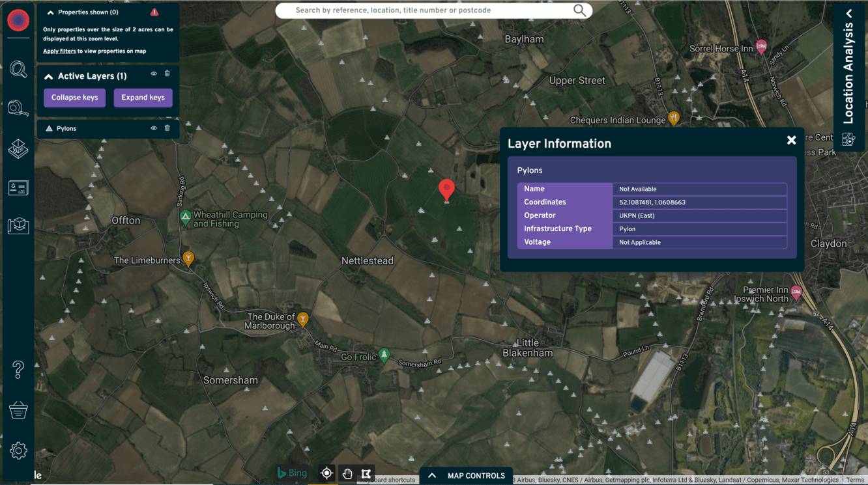
Task: Select the polygon draw tool near Bing logo
Action: point(366,473)
